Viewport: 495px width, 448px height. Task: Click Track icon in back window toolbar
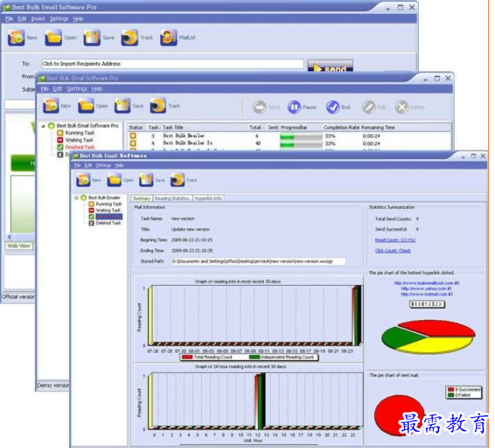pyautogui.click(x=130, y=37)
